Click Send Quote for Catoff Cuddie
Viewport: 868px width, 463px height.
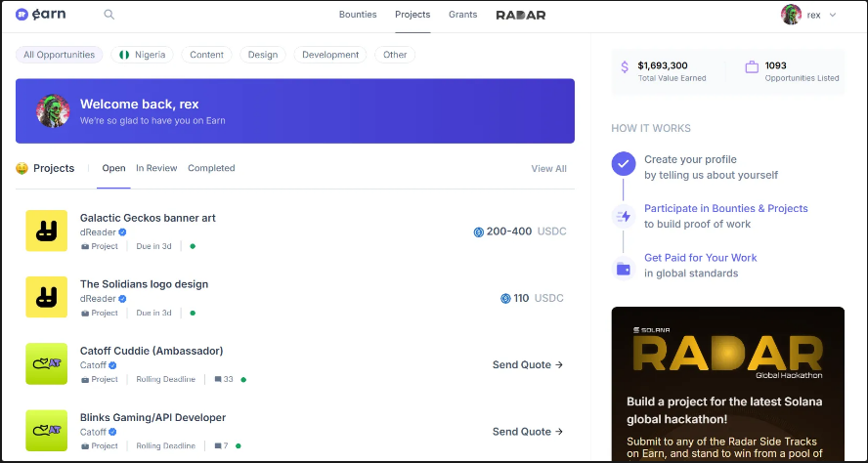click(528, 364)
